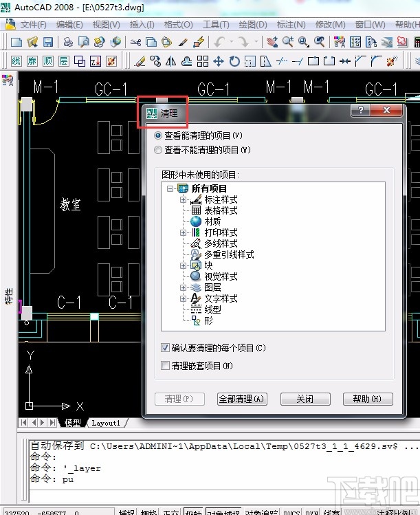Click the Cut scissors icon
This screenshot has height=515, width=420.
(135, 42)
